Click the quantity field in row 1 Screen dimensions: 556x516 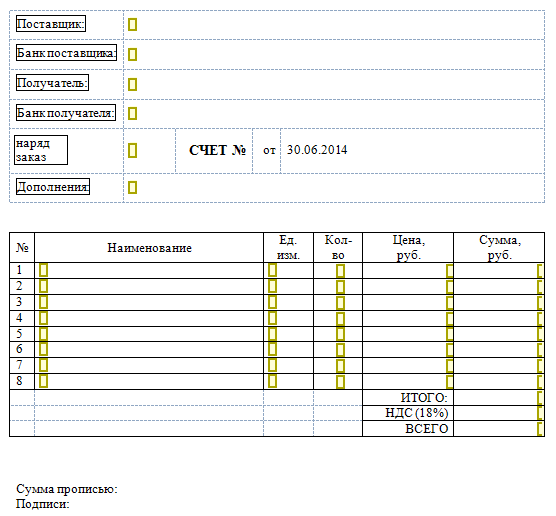point(340,271)
